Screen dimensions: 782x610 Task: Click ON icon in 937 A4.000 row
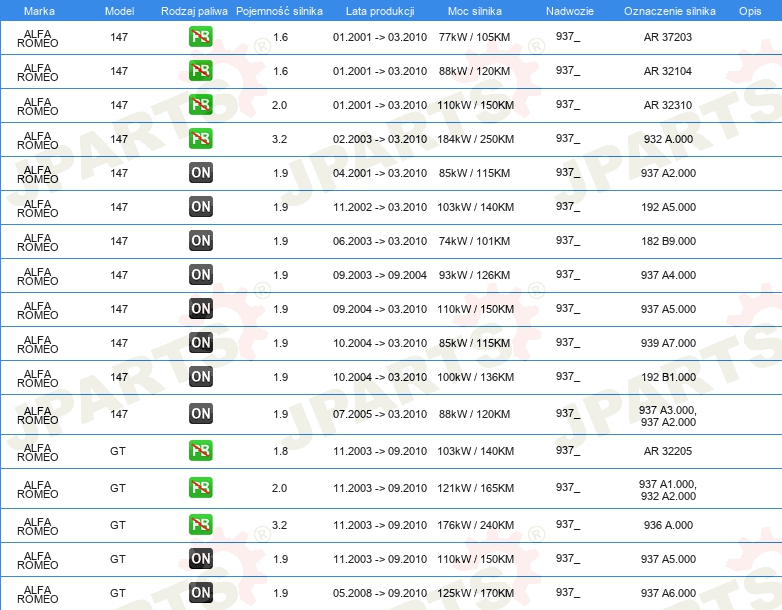tap(200, 274)
